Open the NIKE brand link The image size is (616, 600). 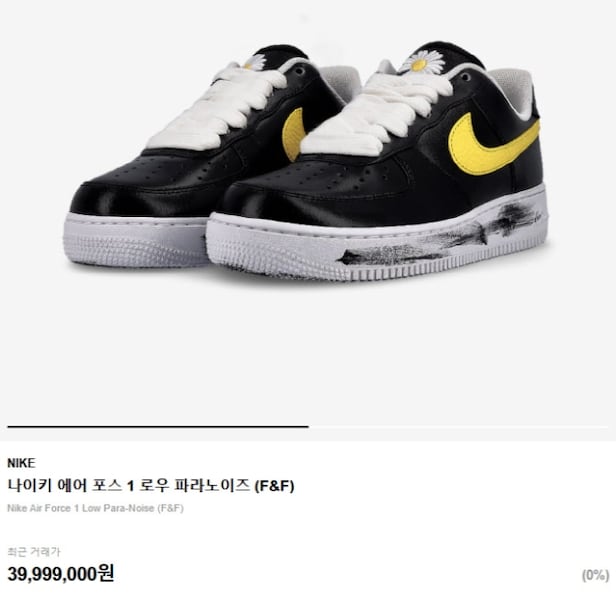21,463
